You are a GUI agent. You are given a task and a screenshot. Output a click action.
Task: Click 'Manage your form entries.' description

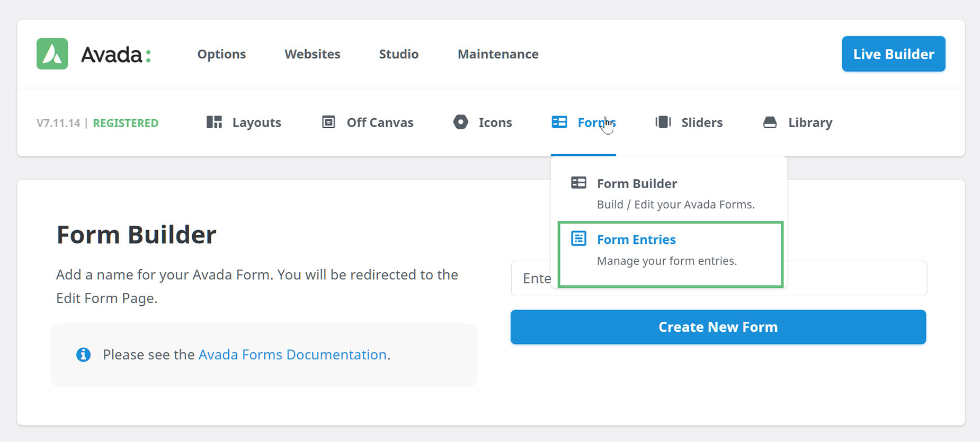pyautogui.click(x=667, y=261)
